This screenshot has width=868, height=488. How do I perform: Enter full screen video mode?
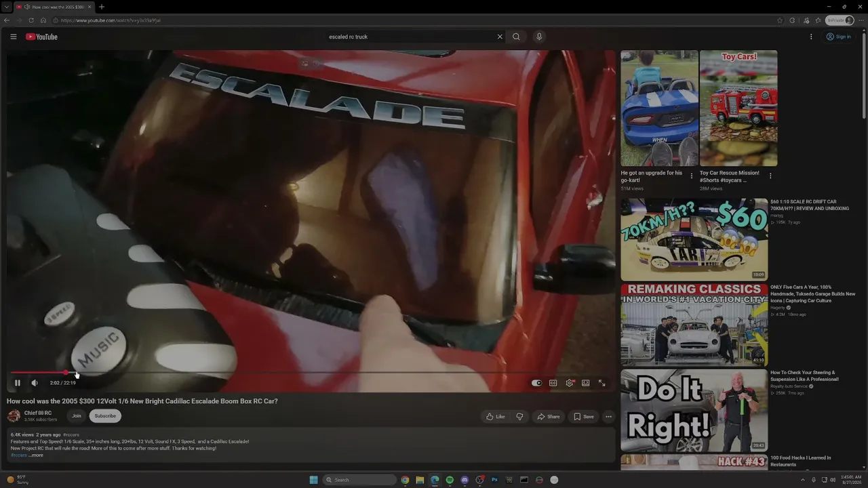tap(601, 383)
